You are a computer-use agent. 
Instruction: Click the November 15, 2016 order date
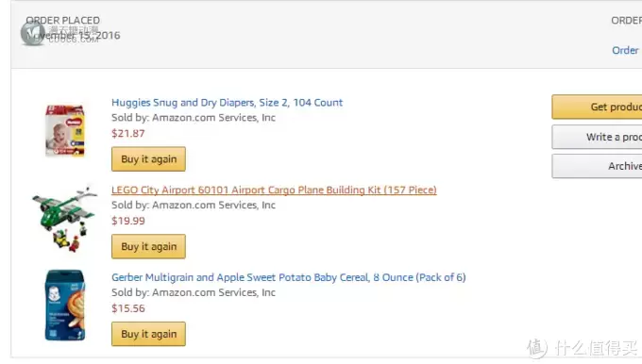(x=74, y=36)
